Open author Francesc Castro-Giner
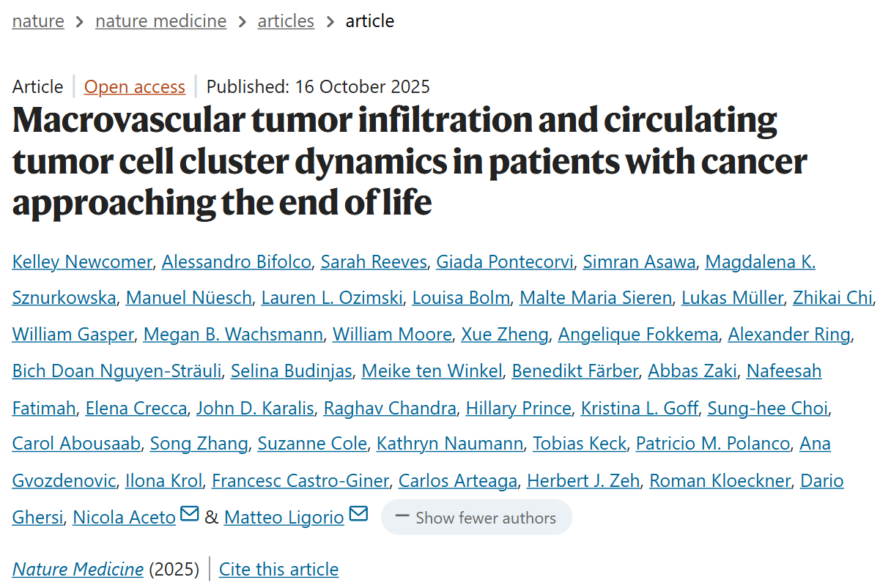 [300, 480]
